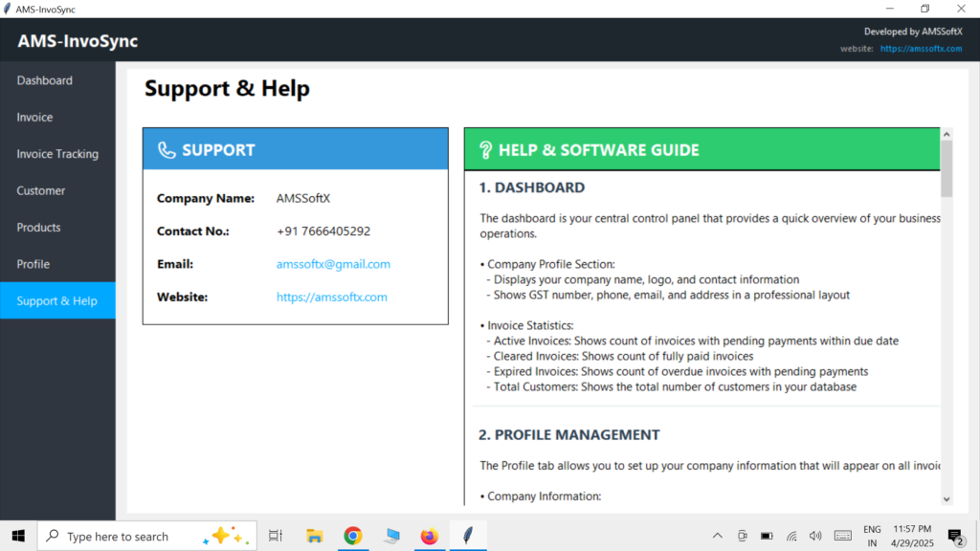Image resolution: width=980 pixels, height=551 pixels.
Task: Click the sparkle search highlights icon
Action: pos(226,536)
